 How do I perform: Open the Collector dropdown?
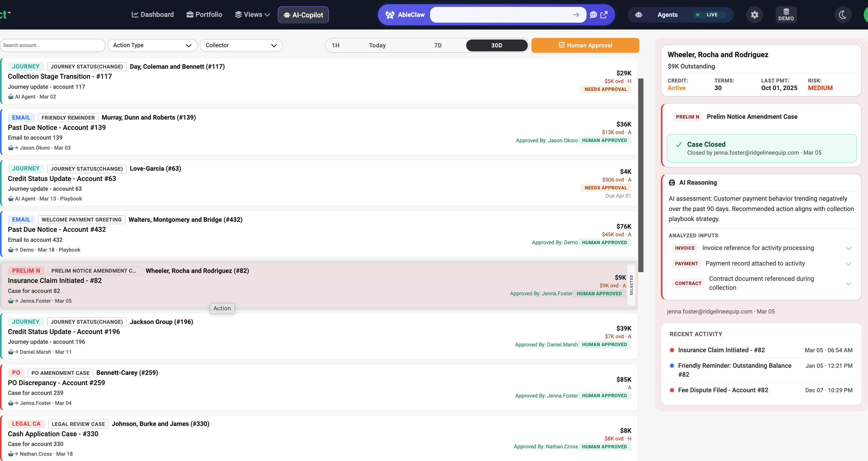[x=241, y=45]
